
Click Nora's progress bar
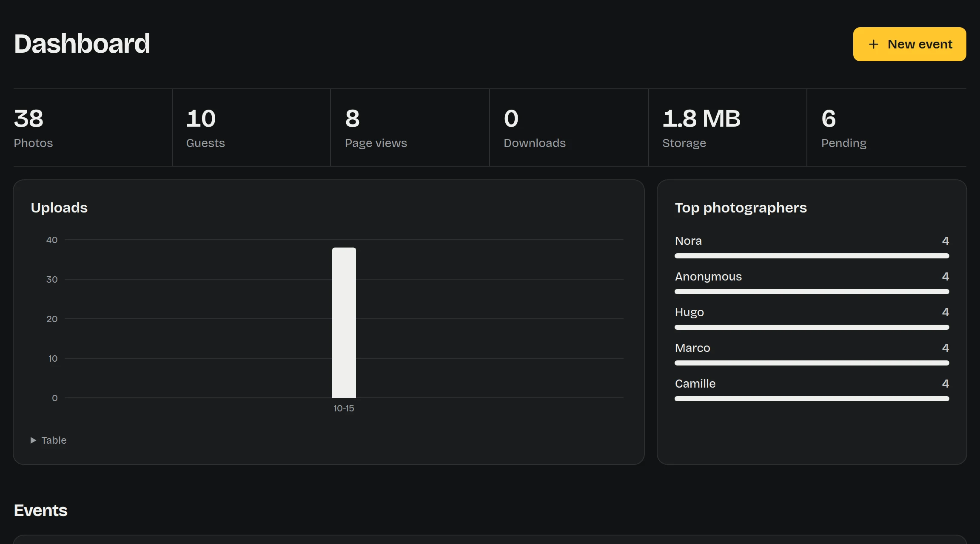812,256
